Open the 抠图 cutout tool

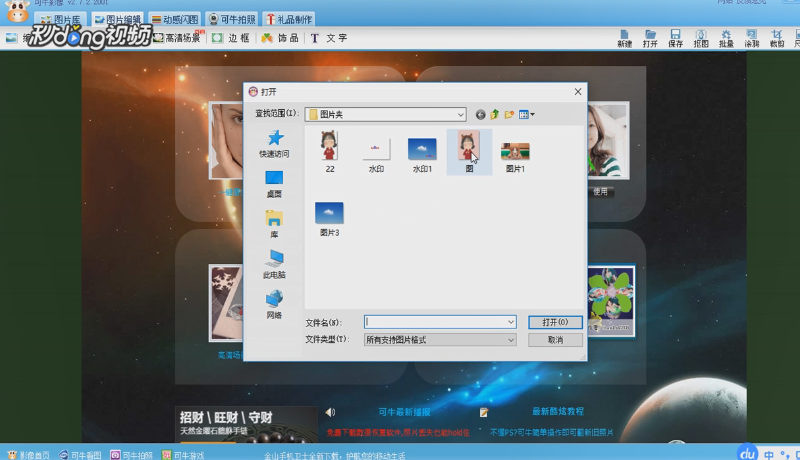point(701,39)
